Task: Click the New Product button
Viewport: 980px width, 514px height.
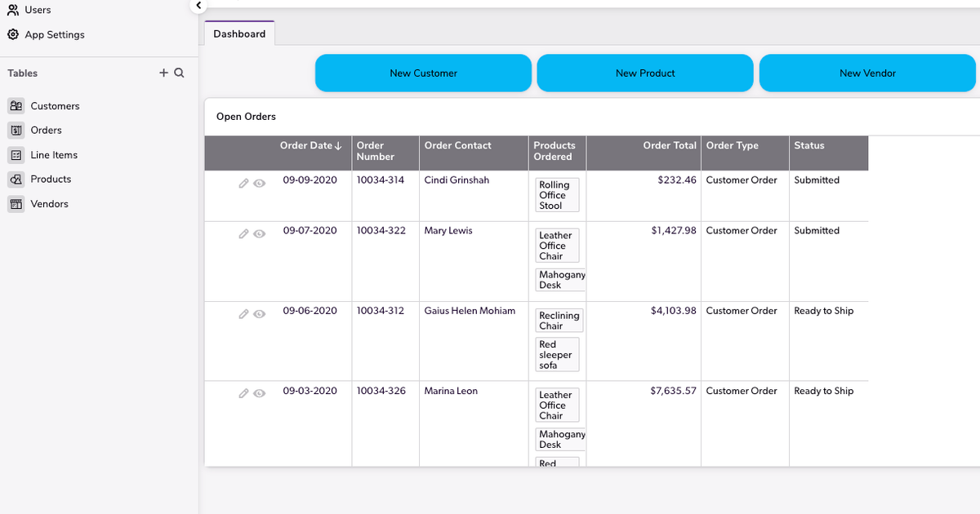Action: (645, 73)
